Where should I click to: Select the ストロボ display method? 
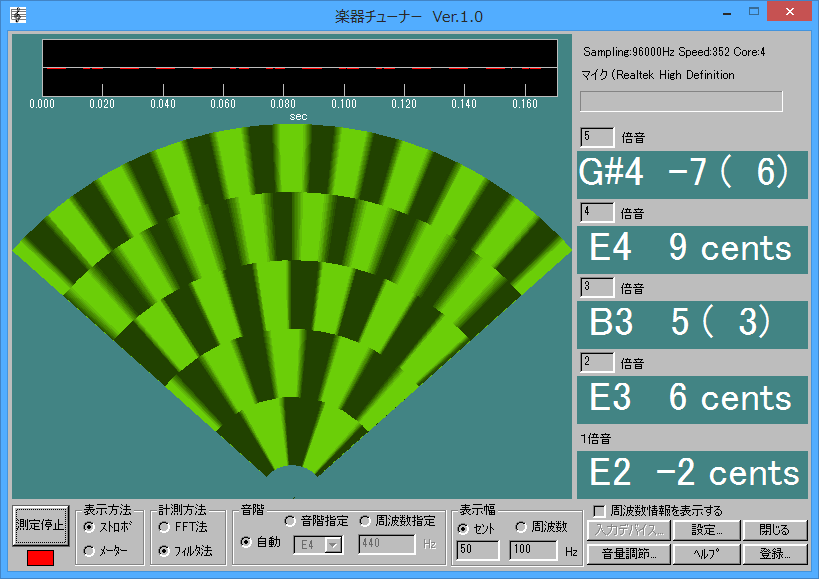pos(90,527)
